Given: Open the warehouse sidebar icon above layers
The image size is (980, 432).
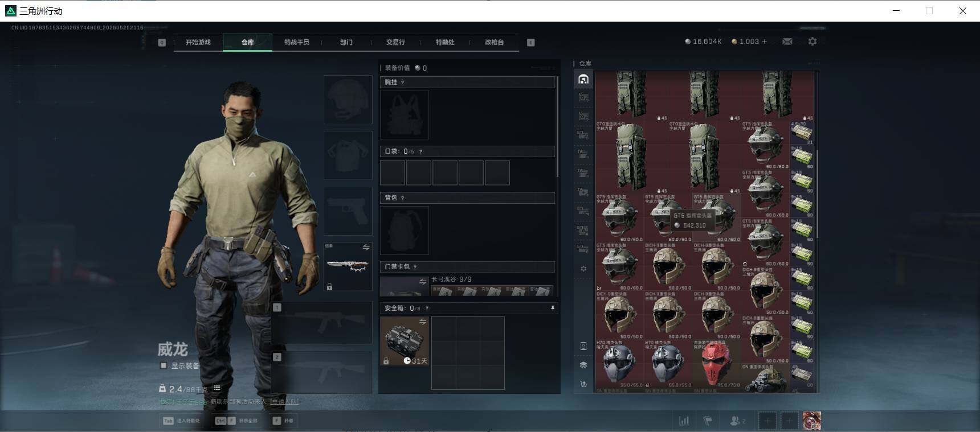Looking at the screenshot, I should (x=583, y=346).
